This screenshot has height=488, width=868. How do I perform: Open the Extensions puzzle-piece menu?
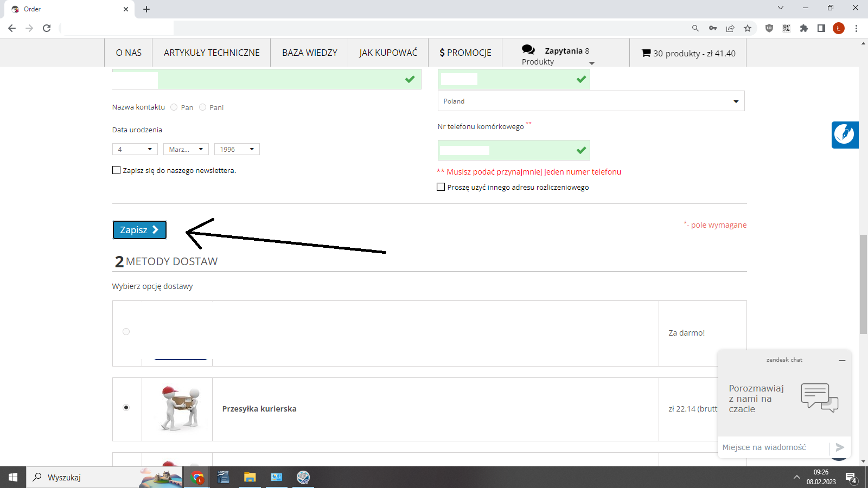tap(804, 28)
